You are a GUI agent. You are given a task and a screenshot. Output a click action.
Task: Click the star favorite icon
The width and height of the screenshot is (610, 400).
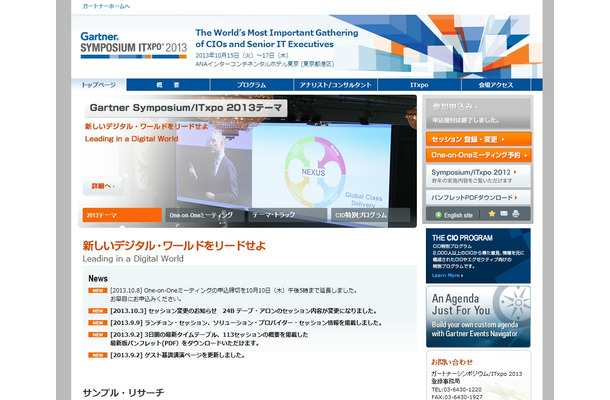(492, 214)
